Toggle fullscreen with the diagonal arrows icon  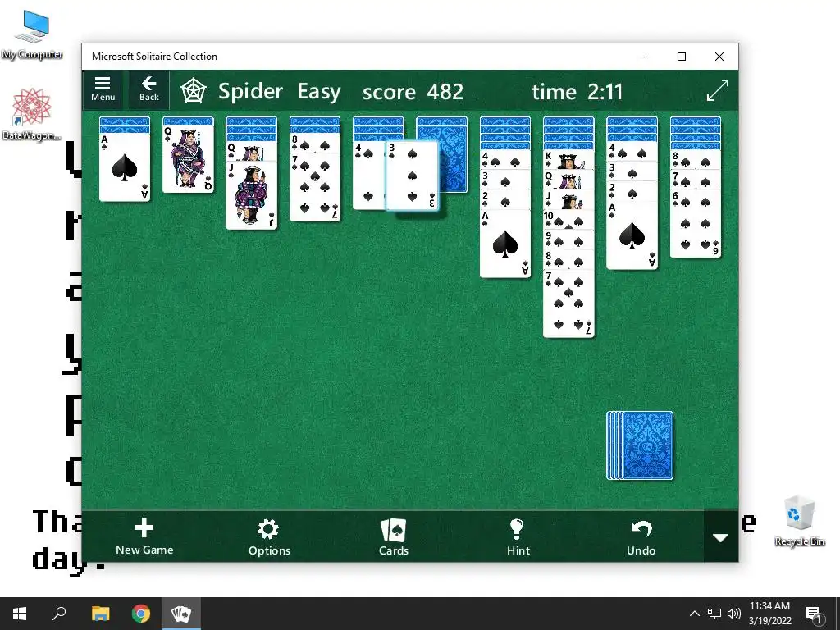coord(717,90)
